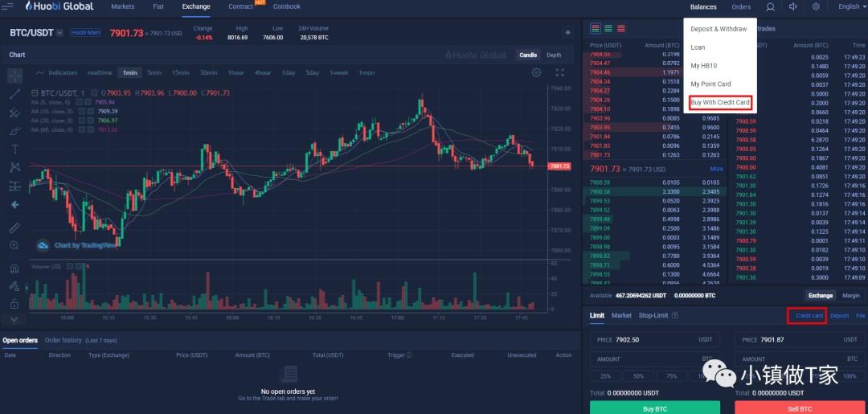Open header settings gear icon

coord(816,6)
